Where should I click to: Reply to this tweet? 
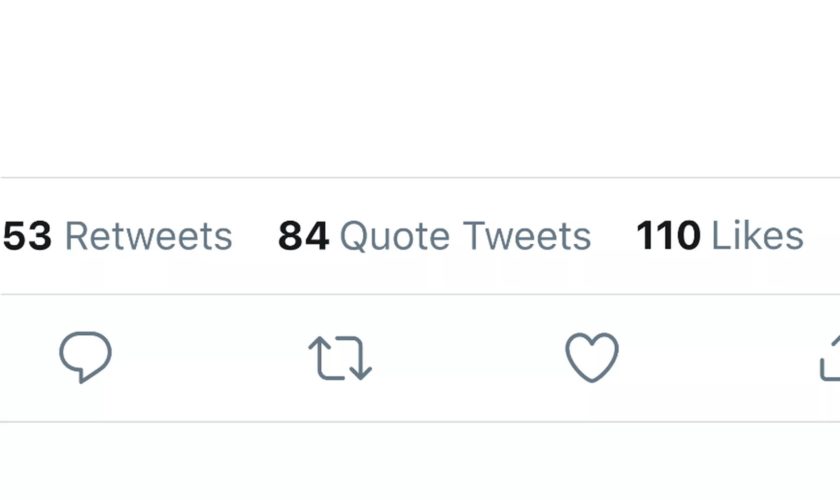[x=85, y=357]
